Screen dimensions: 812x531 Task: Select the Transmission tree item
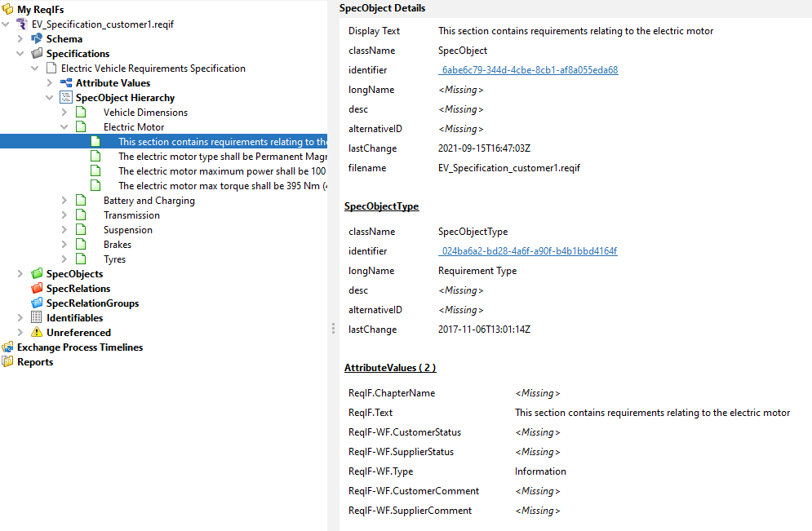[x=131, y=215]
